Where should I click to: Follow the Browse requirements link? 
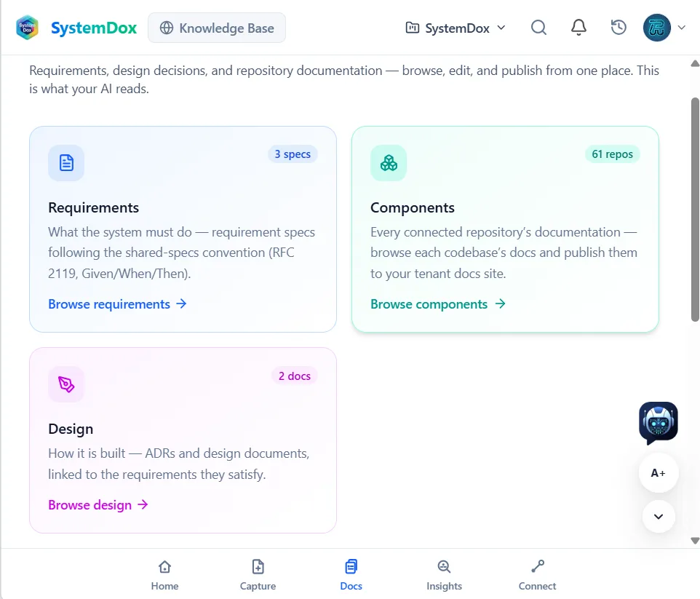(117, 304)
